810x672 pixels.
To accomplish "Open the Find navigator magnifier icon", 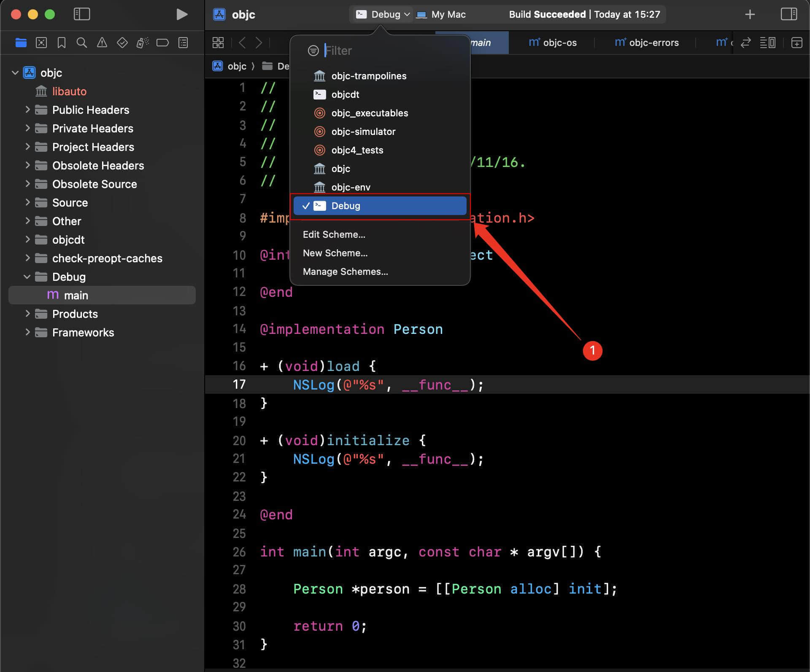I will 82,43.
